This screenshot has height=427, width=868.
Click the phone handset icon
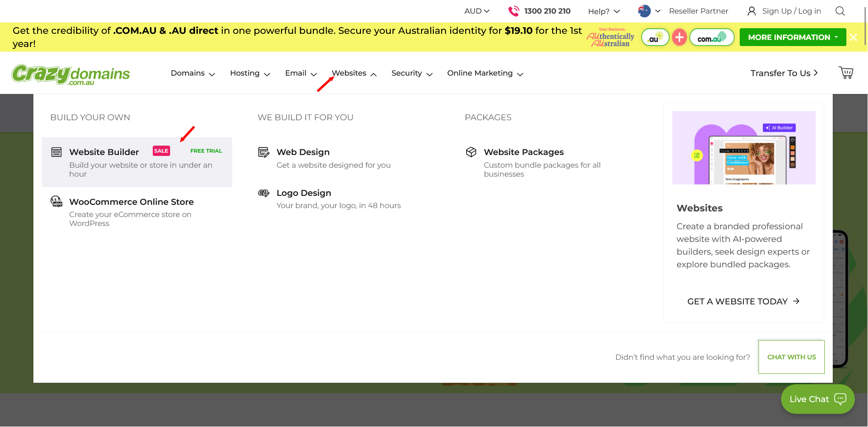coord(514,11)
